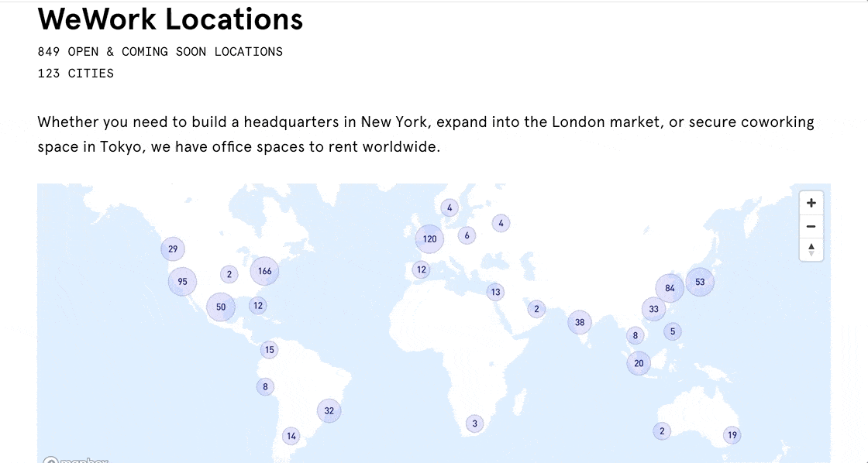
Task: Zoom out of the map with minus button
Action: [x=811, y=226]
